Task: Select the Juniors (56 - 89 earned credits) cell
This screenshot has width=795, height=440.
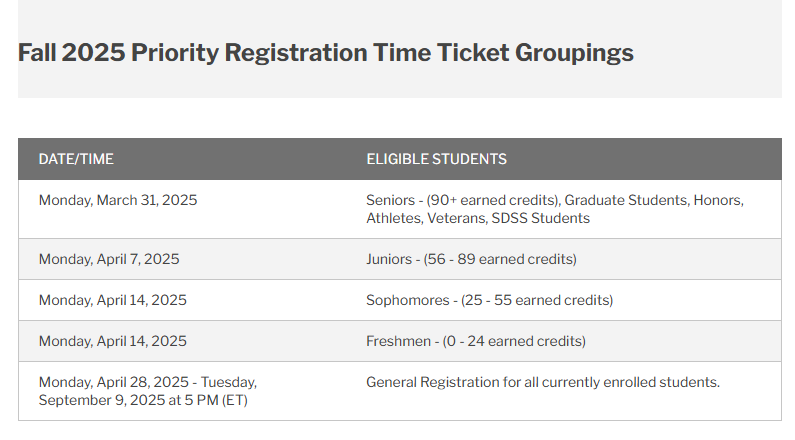Action: point(471,259)
